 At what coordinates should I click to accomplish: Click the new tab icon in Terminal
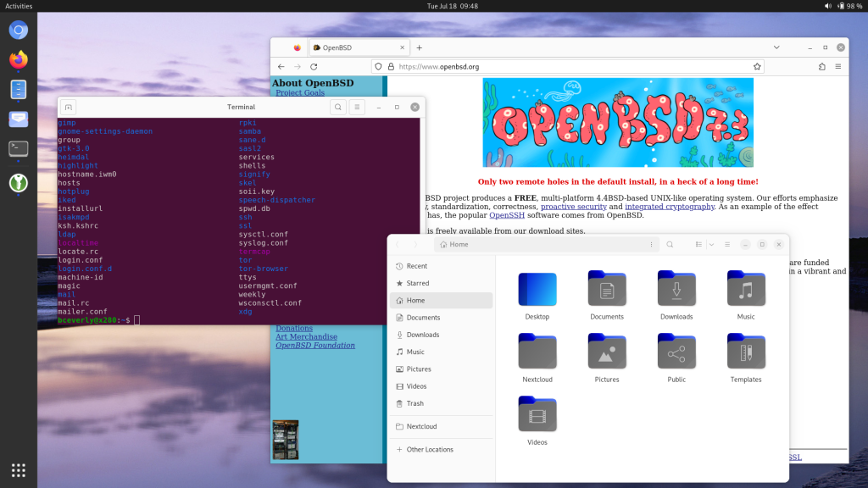tap(68, 108)
